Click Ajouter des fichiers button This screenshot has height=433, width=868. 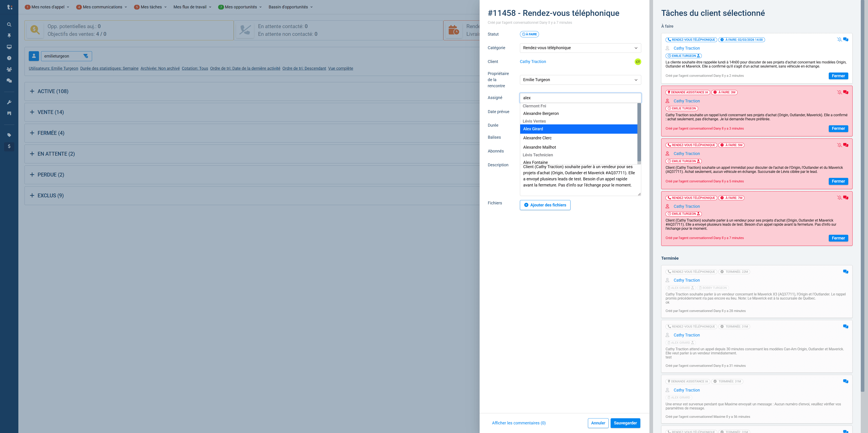pyautogui.click(x=545, y=205)
